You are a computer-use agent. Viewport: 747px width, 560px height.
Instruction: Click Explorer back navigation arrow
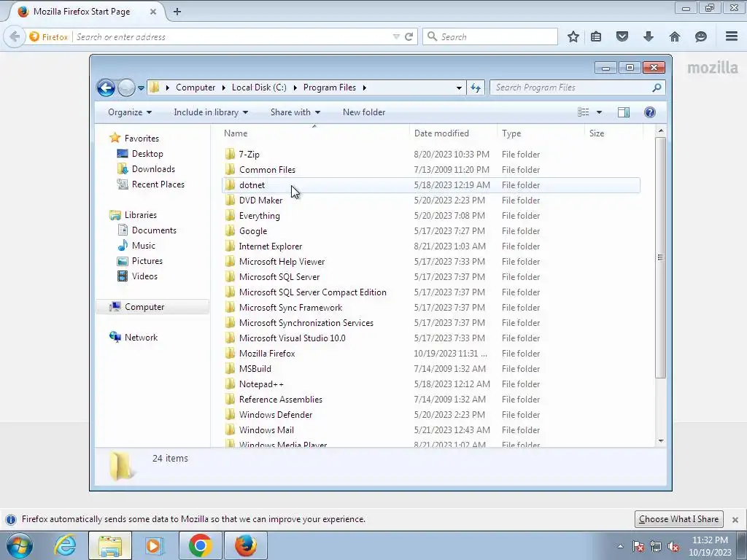coord(106,87)
